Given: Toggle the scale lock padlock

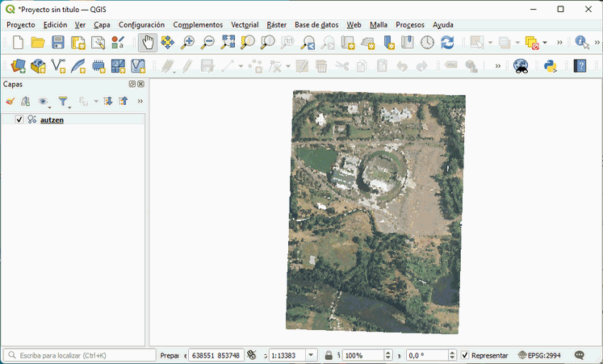Looking at the screenshot, I should [329, 355].
